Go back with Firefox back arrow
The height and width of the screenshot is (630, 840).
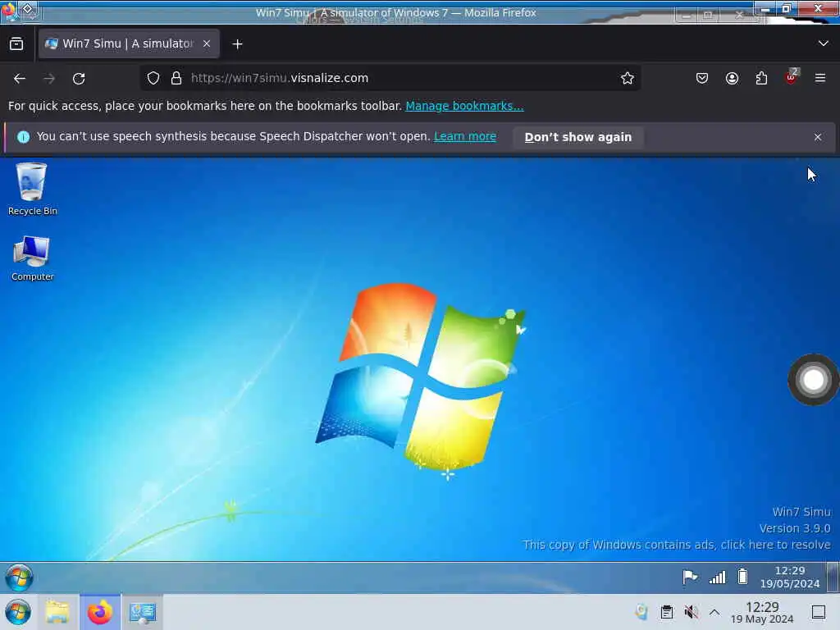(20, 78)
